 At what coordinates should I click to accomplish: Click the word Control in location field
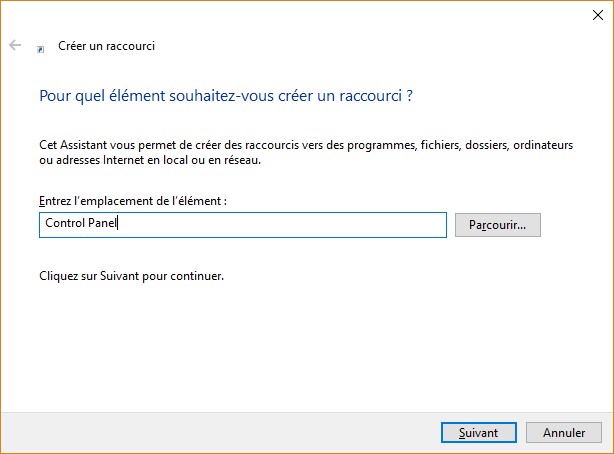pos(65,224)
